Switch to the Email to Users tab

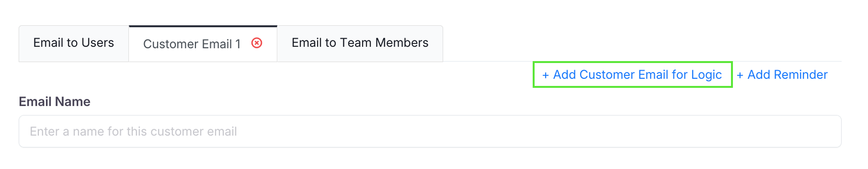[x=73, y=43]
